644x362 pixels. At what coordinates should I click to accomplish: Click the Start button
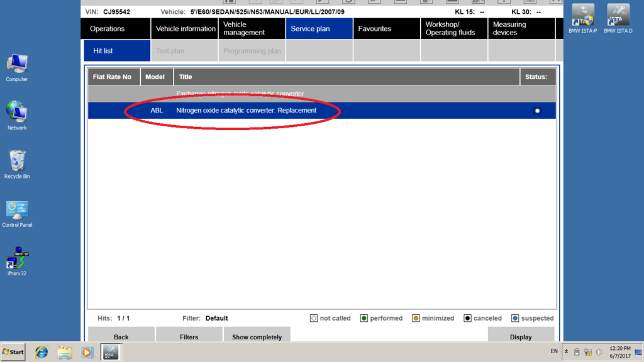click(x=13, y=352)
